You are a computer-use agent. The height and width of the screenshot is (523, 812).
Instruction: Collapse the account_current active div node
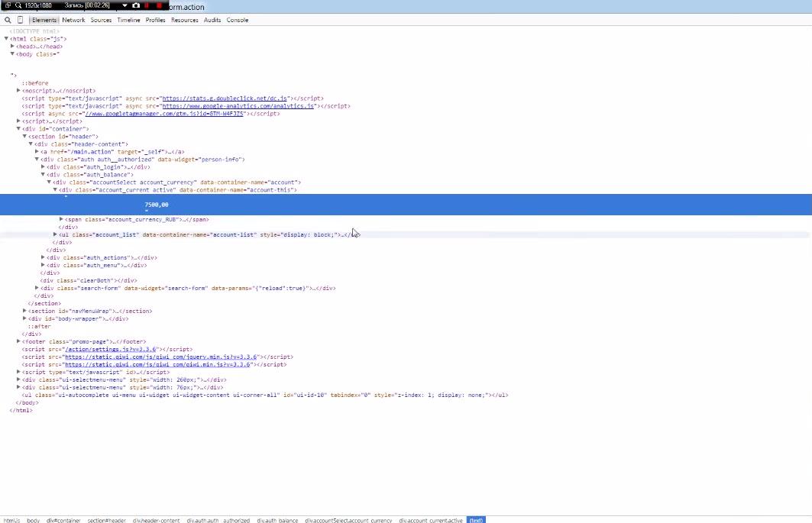(x=56, y=190)
